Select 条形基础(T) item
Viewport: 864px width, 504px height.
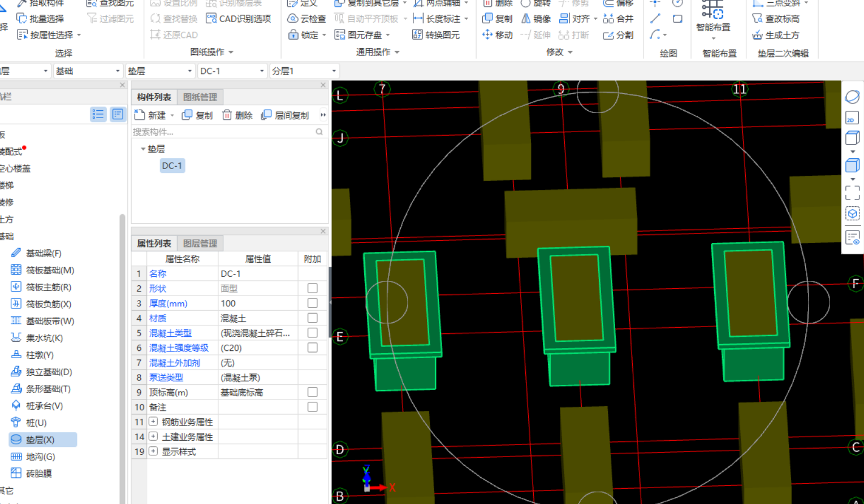click(x=41, y=389)
